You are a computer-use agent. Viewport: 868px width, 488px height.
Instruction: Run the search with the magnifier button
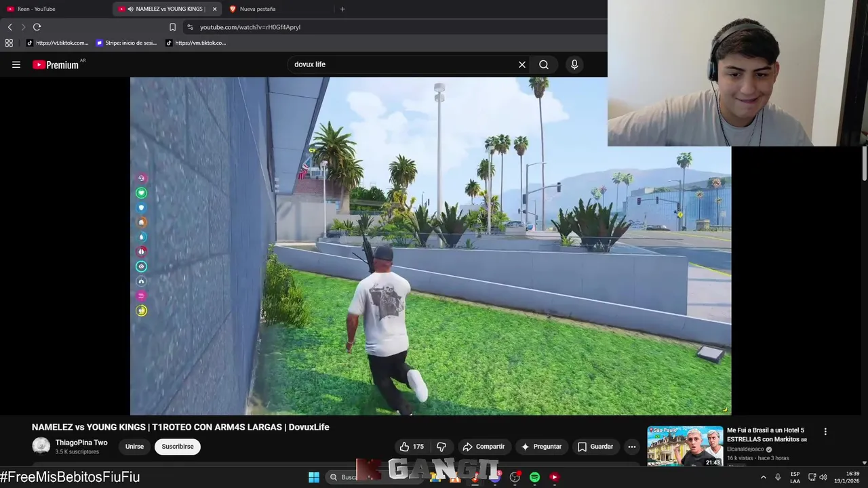click(544, 64)
